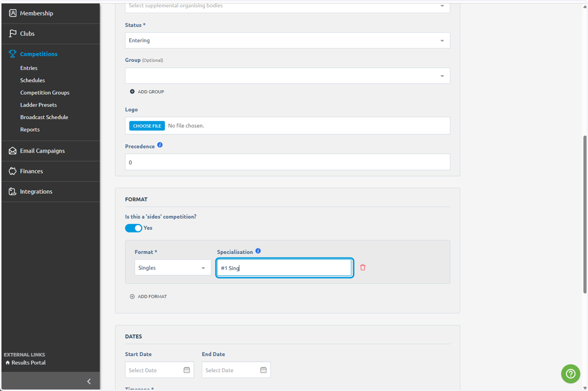588x391 pixels.
Task: Expand the Group optional dropdown
Action: click(288, 76)
